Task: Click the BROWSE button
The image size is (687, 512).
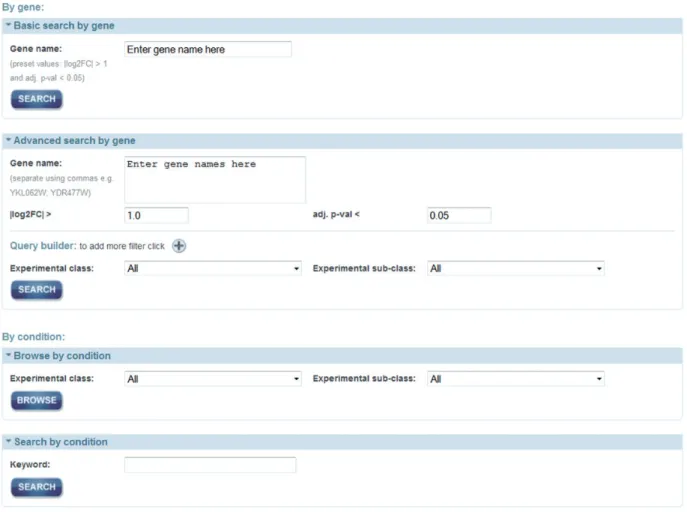Action: [x=37, y=400]
